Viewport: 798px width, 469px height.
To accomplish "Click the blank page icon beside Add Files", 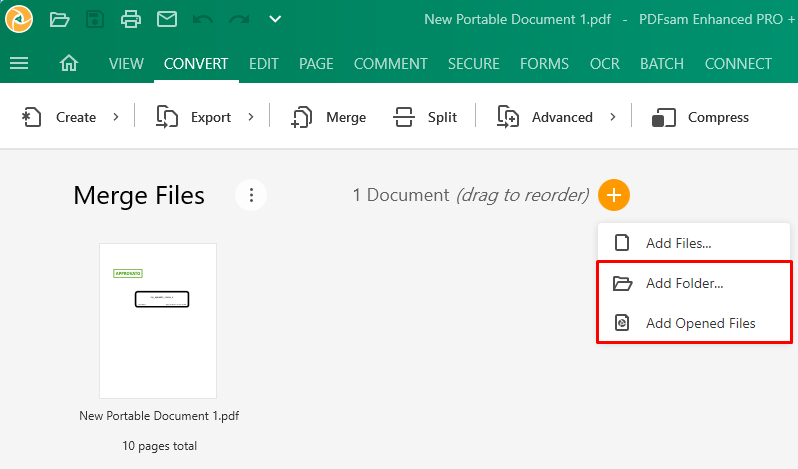I will pos(622,243).
